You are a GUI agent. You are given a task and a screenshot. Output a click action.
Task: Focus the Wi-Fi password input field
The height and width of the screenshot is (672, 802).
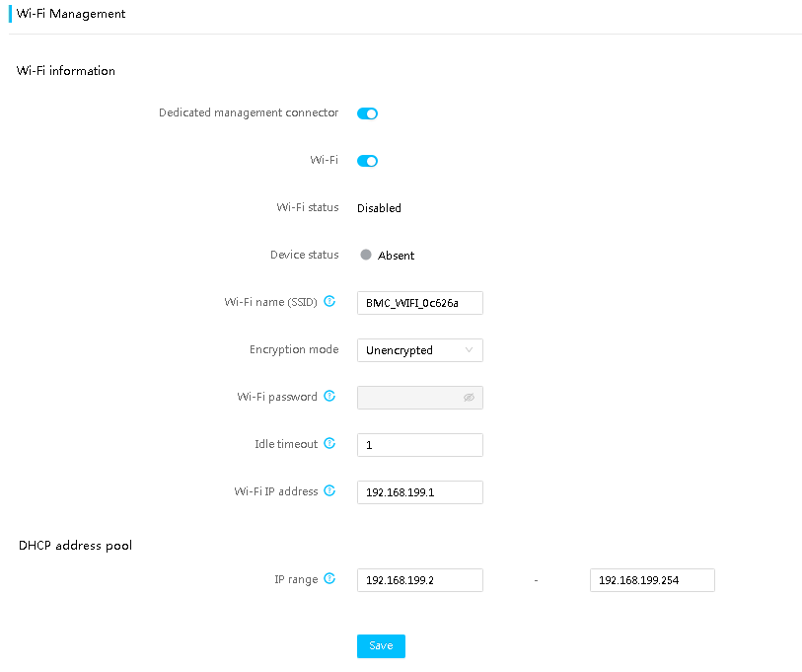(420, 398)
